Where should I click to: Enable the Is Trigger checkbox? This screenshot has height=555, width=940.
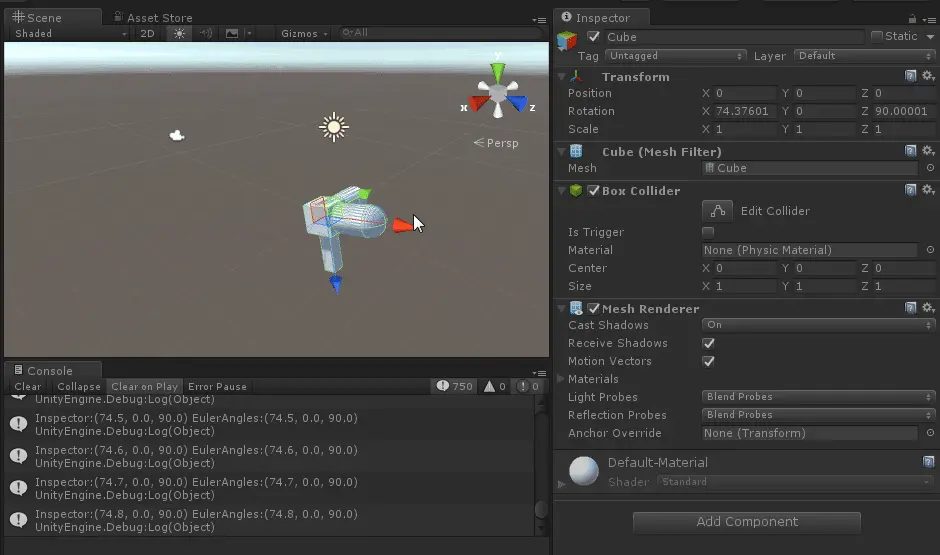click(708, 232)
